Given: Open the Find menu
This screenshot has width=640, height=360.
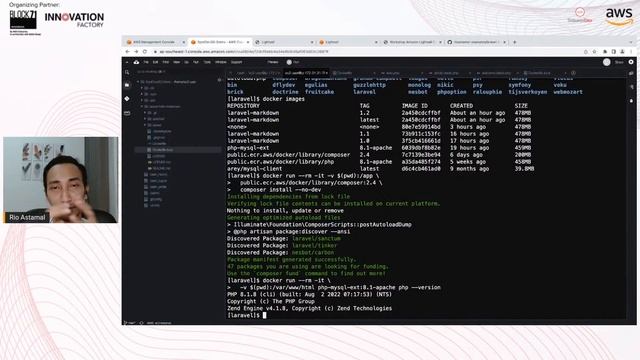Looking at the screenshot, I should 166,62.
